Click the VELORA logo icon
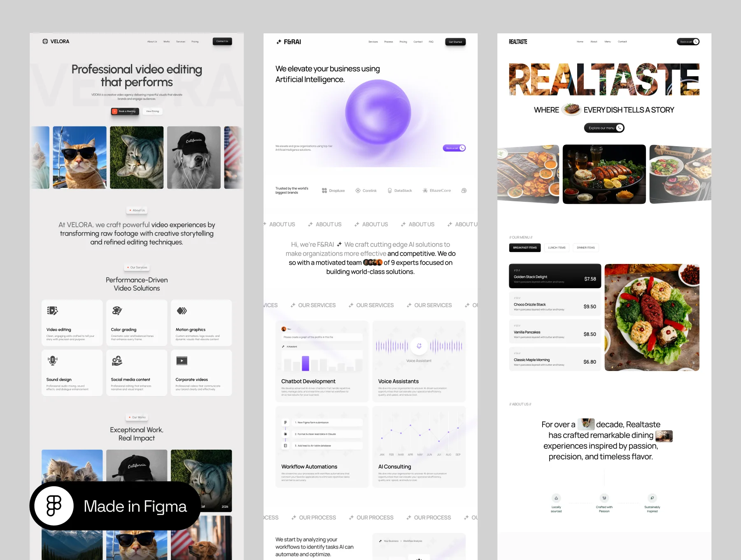Screen dimensions: 741x560 click(45, 41)
